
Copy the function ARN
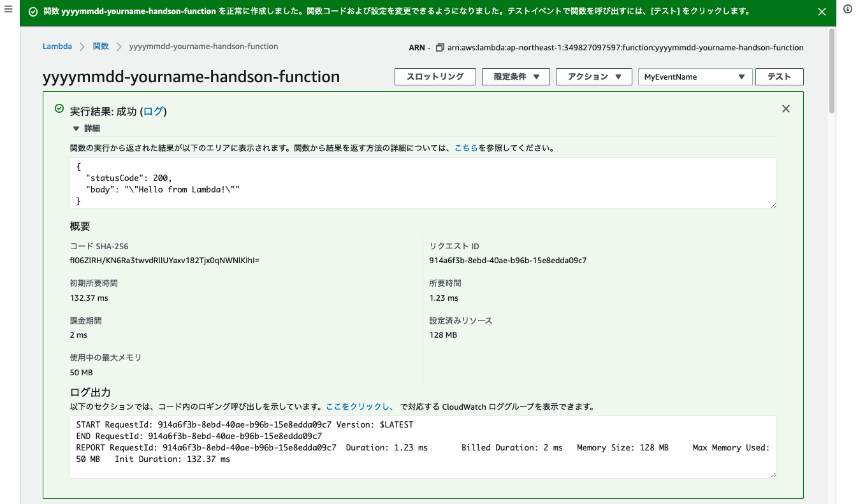point(440,47)
